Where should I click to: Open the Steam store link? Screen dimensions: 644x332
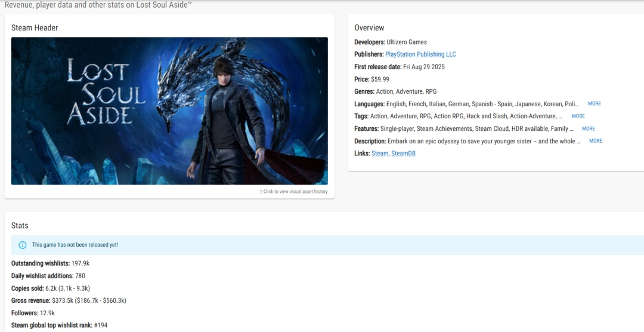(x=380, y=153)
